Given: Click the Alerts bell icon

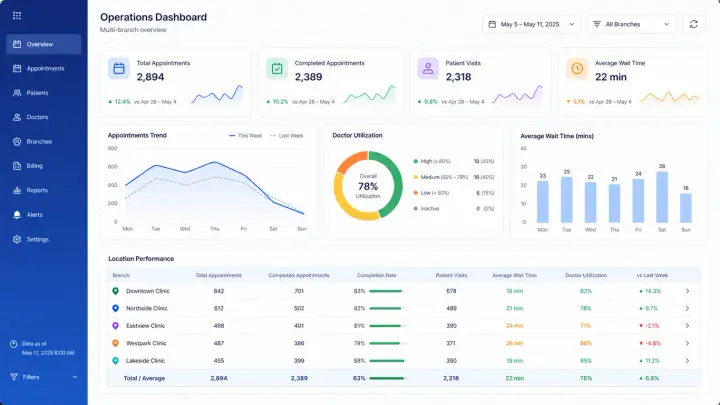Looking at the screenshot, I should (17, 214).
